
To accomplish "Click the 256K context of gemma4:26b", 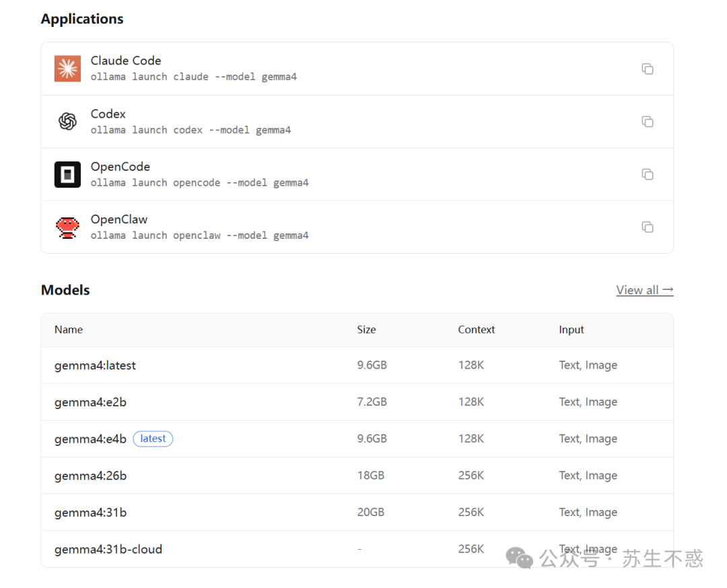I will pos(471,476).
